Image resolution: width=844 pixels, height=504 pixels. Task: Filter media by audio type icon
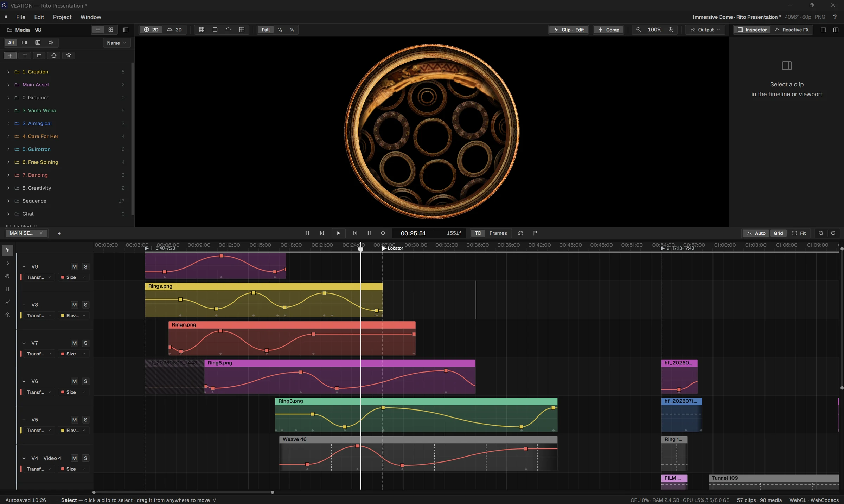point(51,43)
